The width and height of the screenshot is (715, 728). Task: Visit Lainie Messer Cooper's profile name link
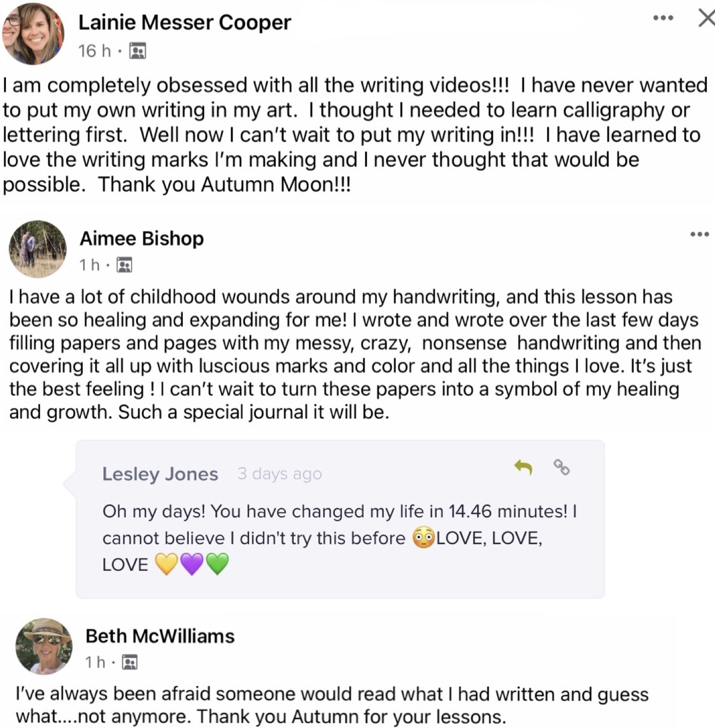pos(185,22)
